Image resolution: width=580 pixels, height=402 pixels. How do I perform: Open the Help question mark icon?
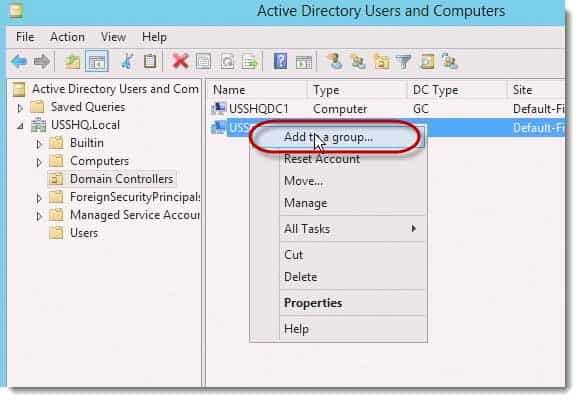[280, 61]
